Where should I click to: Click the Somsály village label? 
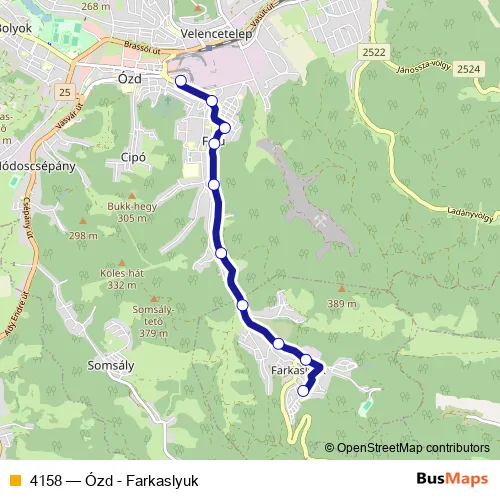(x=111, y=366)
